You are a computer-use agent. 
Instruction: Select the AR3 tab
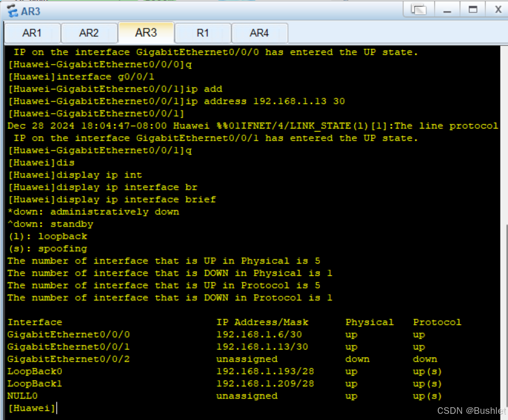click(x=146, y=32)
